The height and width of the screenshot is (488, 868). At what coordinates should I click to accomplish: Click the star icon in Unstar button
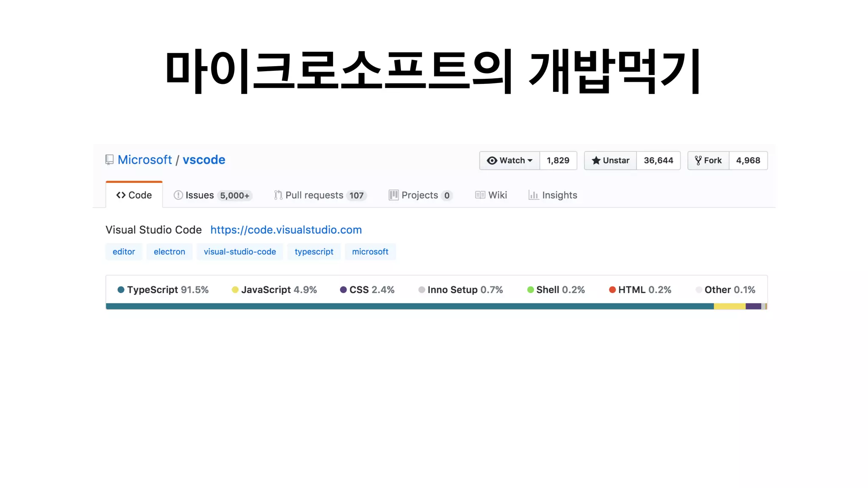pyautogui.click(x=596, y=161)
